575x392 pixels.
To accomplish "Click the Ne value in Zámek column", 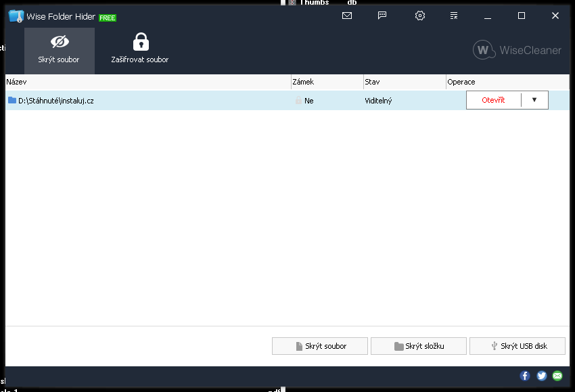I will tap(308, 101).
